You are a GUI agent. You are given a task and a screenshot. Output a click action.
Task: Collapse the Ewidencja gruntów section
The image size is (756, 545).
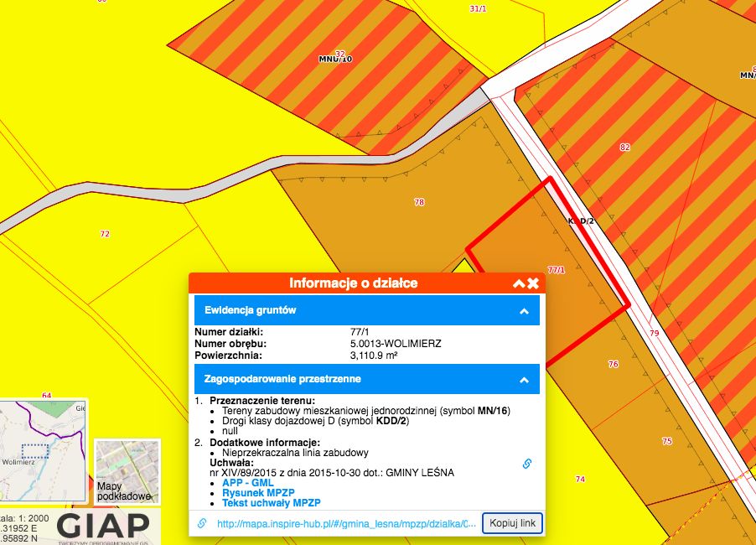click(x=524, y=311)
